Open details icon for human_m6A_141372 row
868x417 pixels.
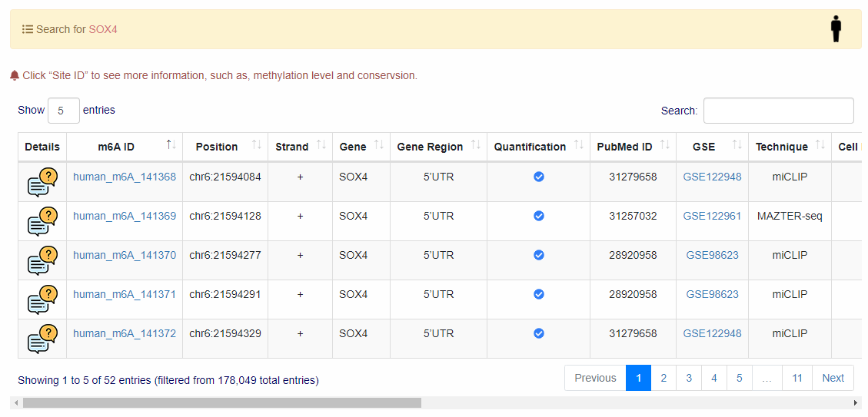point(42,339)
